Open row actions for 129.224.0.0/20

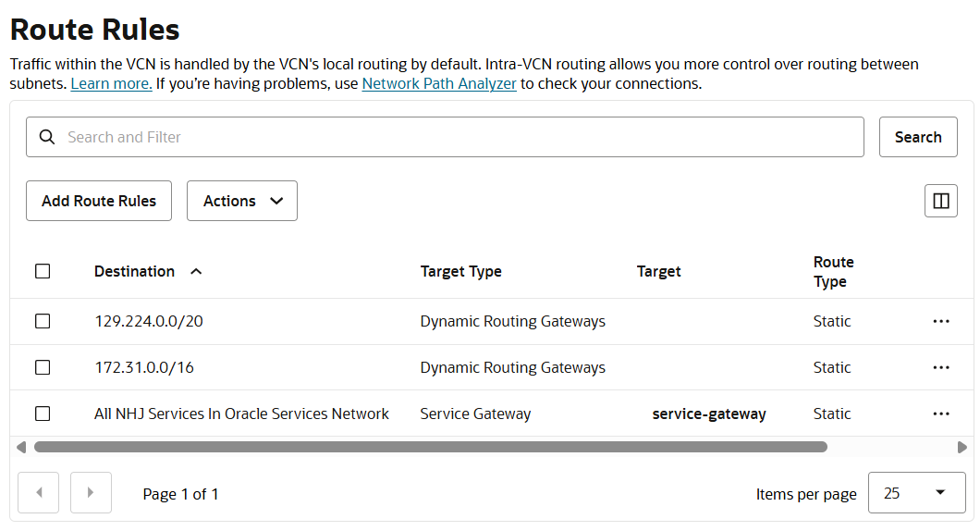[941, 321]
